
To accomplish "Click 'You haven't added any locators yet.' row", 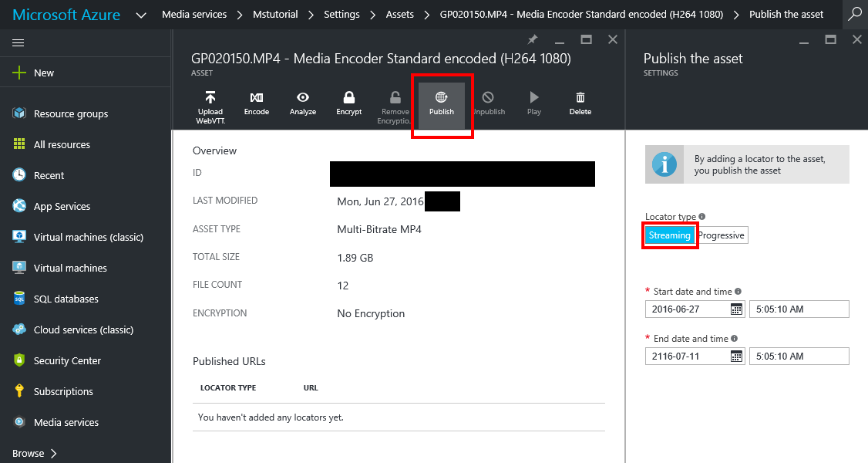I will pyautogui.click(x=399, y=417).
